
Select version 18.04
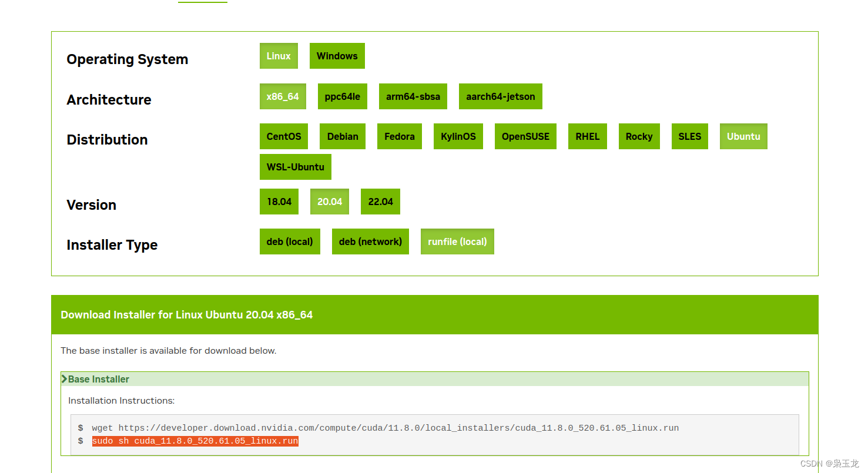(x=279, y=202)
